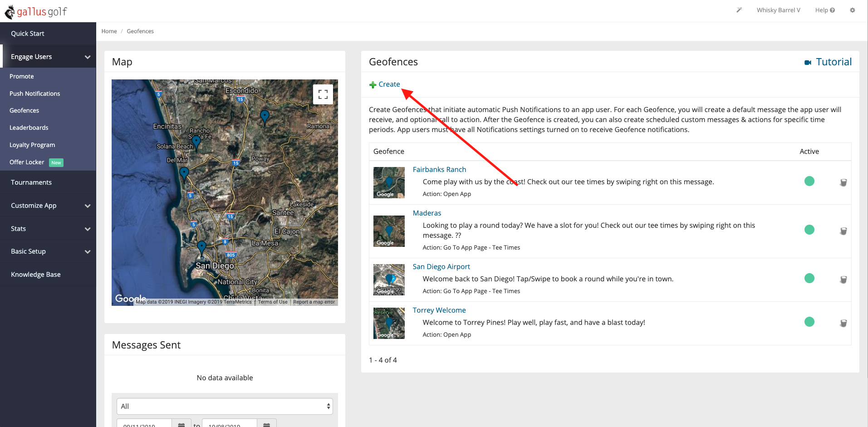Viewport: 868px width, 427px height.
Task: Click San Diego Airport map thumbnail
Action: click(389, 280)
